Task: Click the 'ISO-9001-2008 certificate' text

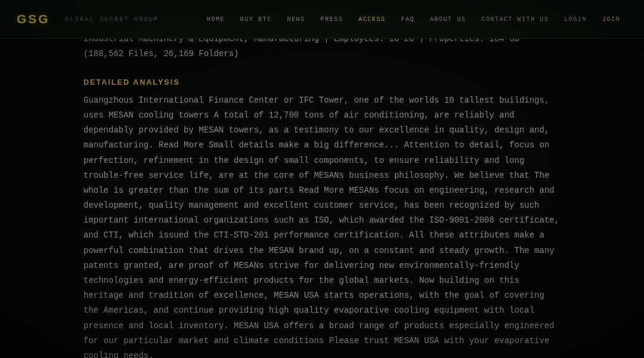Action: [x=491, y=220]
